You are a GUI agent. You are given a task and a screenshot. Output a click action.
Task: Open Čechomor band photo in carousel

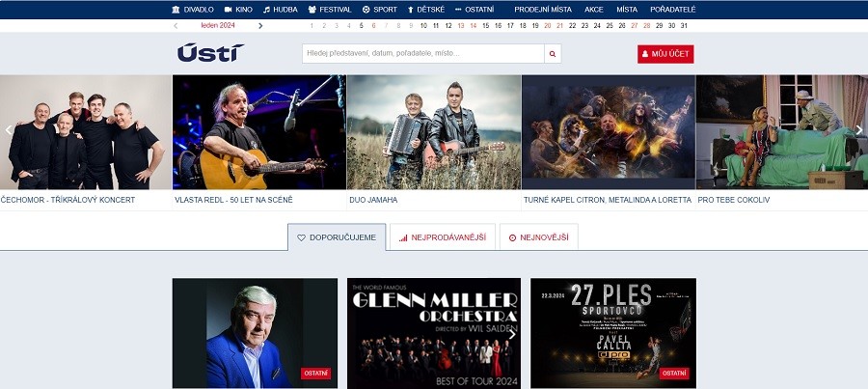coord(86,132)
